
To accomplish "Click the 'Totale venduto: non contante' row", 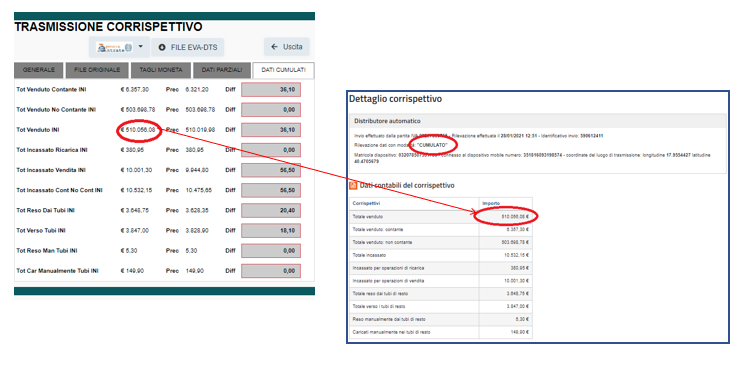I will point(441,242).
